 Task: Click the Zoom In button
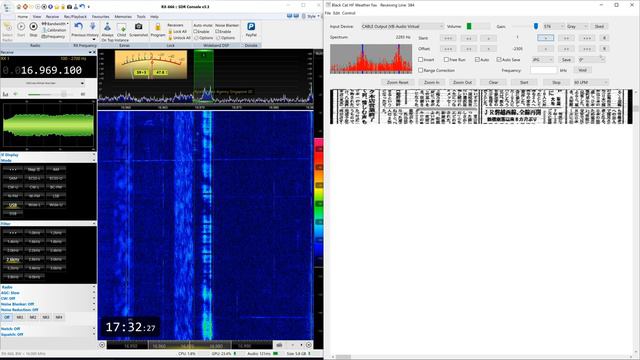tap(431, 82)
